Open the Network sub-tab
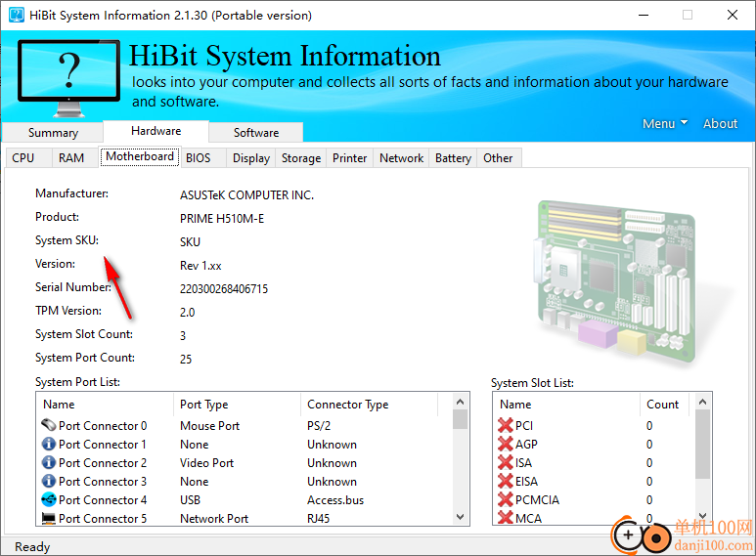 click(x=401, y=158)
